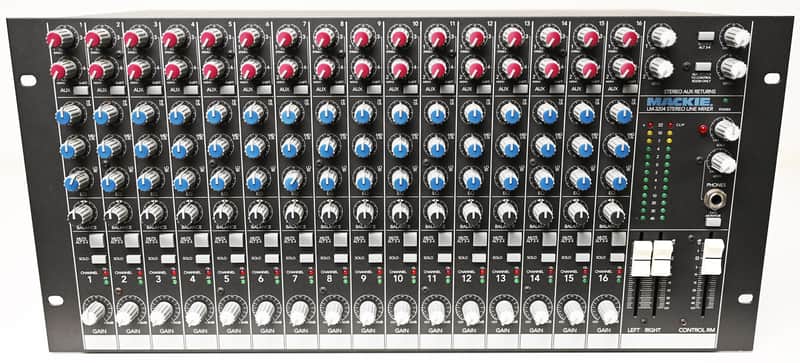This screenshot has height=363, width=800.
Task: Toggle the SOLO button on channel 1
Action: pos(99,259)
